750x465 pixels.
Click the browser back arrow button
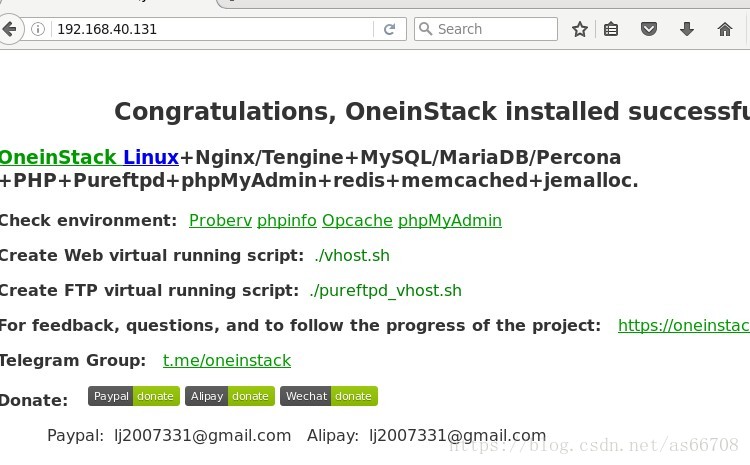pos(9,29)
